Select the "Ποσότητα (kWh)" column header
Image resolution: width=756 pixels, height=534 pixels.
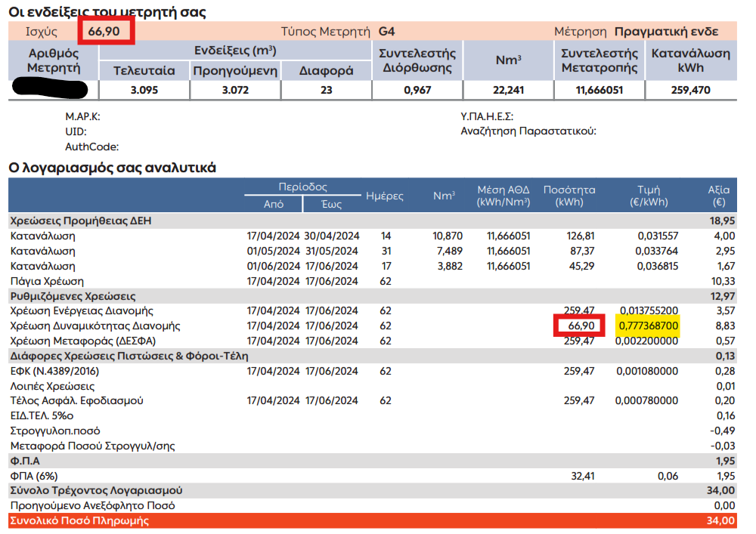pyautogui.click(x=569, y=196)
